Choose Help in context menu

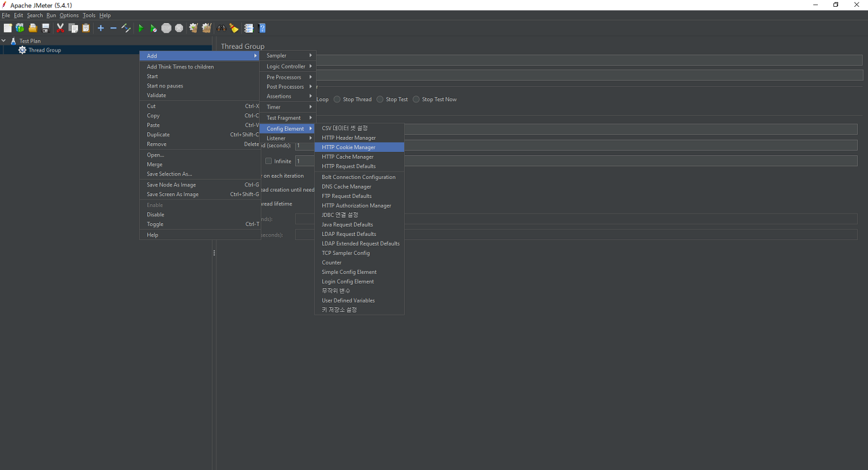click(200, 235)
